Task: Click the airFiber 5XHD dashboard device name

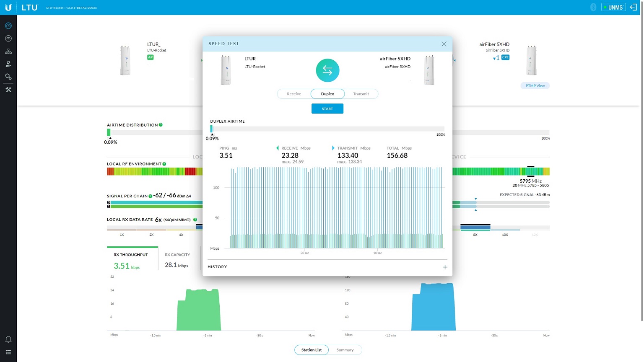Action: pyautogui.click(x=494, y=44)
